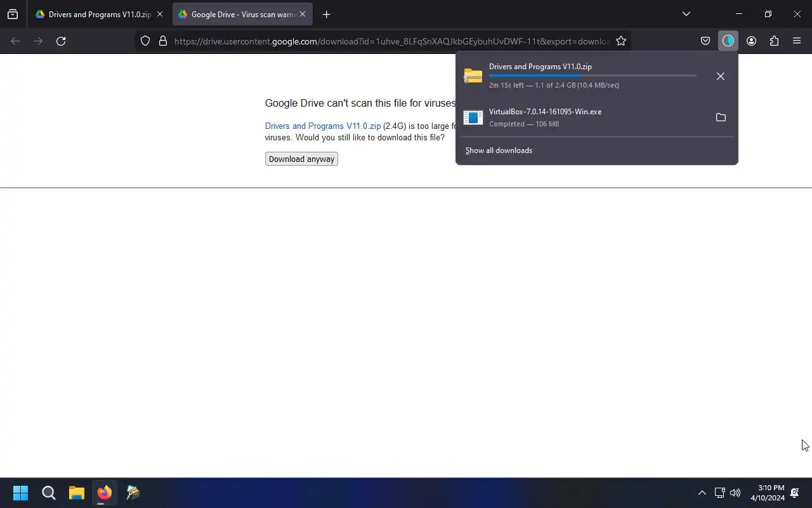
Task: Show hidden system tray icons
Action: (702, 493)
